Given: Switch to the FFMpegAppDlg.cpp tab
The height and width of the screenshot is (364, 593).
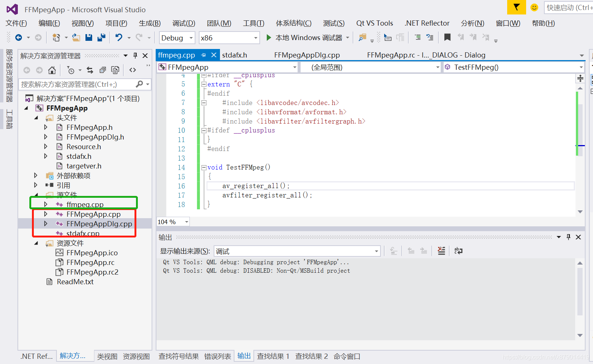Looking at the screenshot, I should pos(307,55).
